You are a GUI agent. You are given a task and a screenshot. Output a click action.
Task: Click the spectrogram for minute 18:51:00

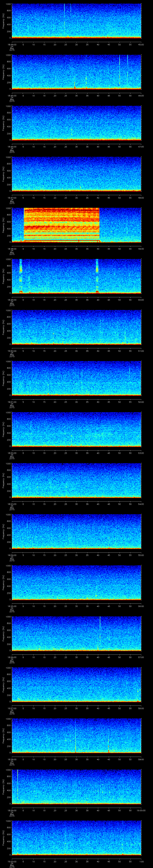pos(76,378)
